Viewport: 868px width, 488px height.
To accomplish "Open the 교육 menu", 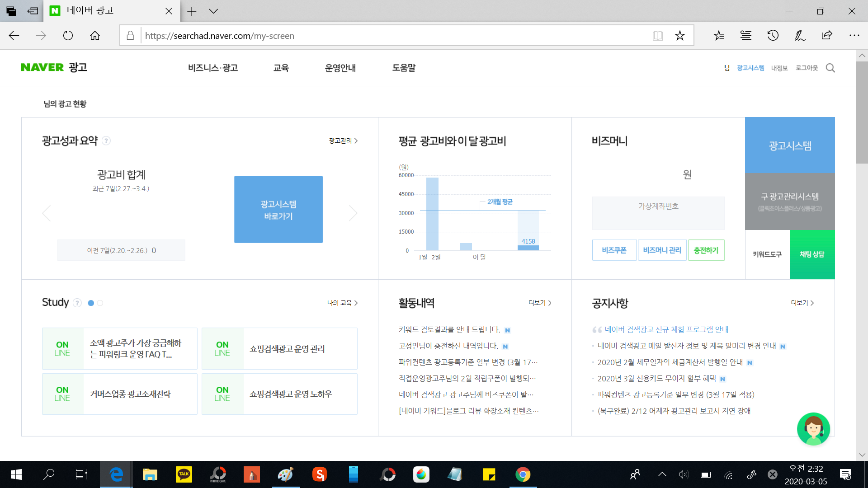I will pos(281,68).
